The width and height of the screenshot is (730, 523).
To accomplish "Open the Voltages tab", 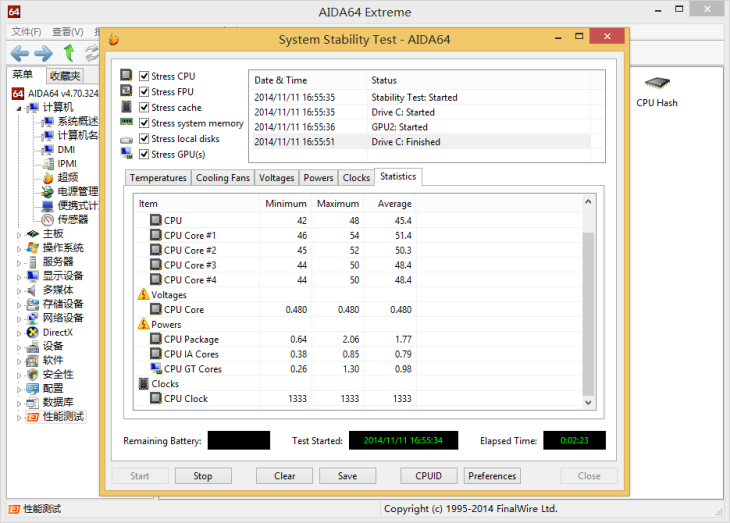I will point(277,177).
